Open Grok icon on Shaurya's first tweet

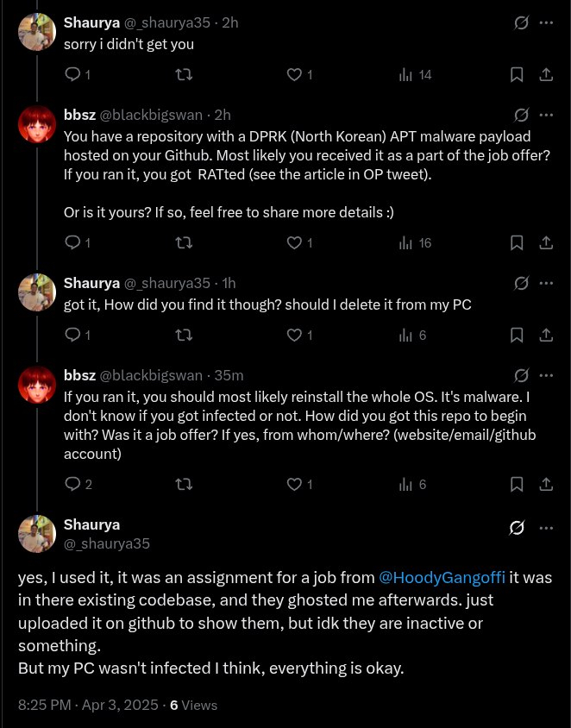pyautogui.click(x=521, y=22)
